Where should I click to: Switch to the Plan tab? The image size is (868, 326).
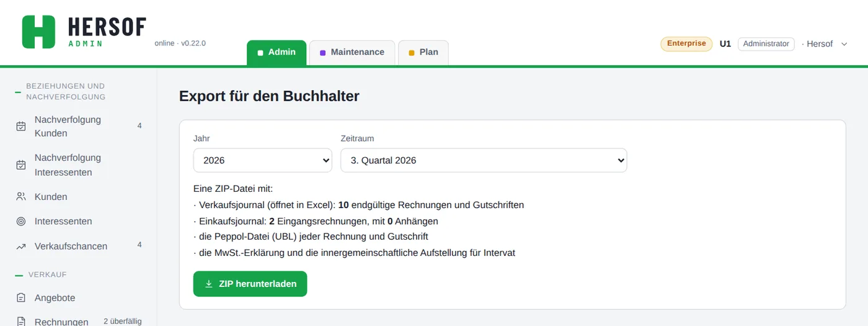423,53
